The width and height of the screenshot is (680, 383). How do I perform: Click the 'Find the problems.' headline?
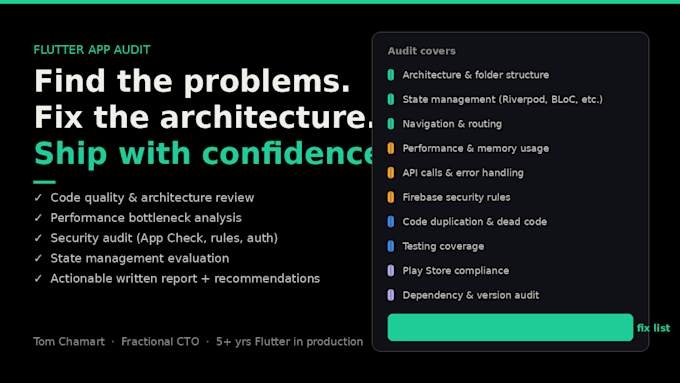click(x=192, y=81)
